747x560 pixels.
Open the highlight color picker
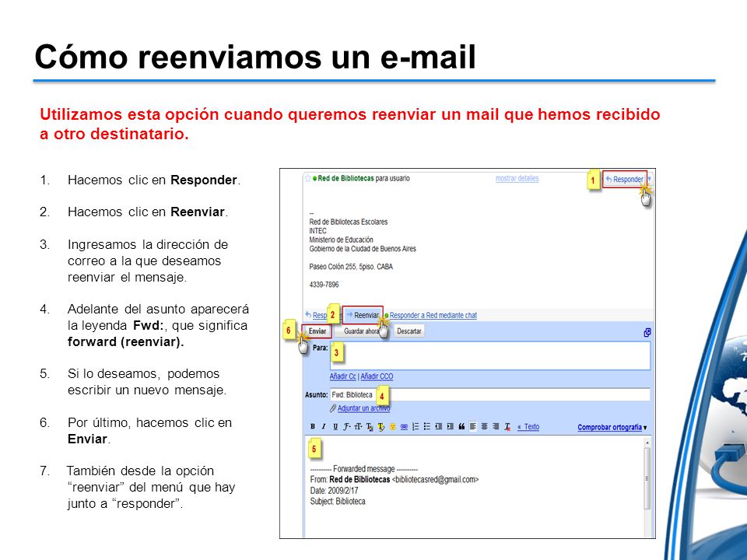click(381, 427)
